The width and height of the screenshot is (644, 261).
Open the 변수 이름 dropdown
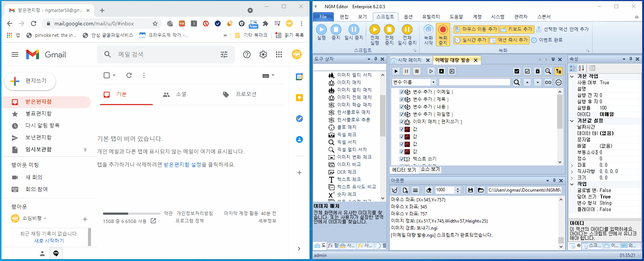tap(433, 82)
